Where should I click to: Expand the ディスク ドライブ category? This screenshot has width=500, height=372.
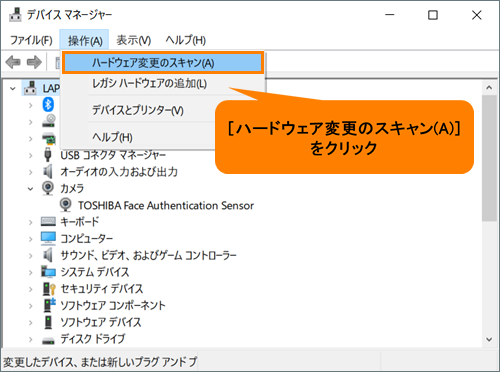click(x=31, y=339)
